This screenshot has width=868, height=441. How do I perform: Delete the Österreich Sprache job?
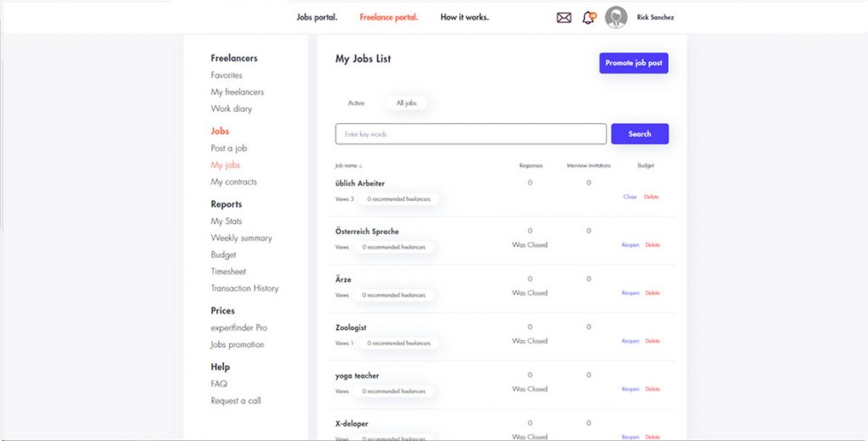652,245
